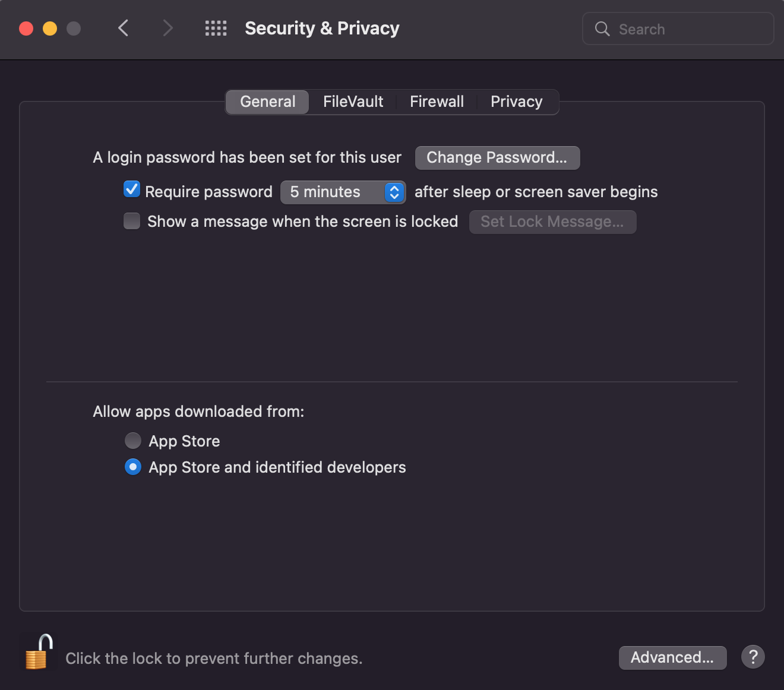Minimize window with the yellow button
This screenshot has width=784, height=690.
tap(50, 29)
